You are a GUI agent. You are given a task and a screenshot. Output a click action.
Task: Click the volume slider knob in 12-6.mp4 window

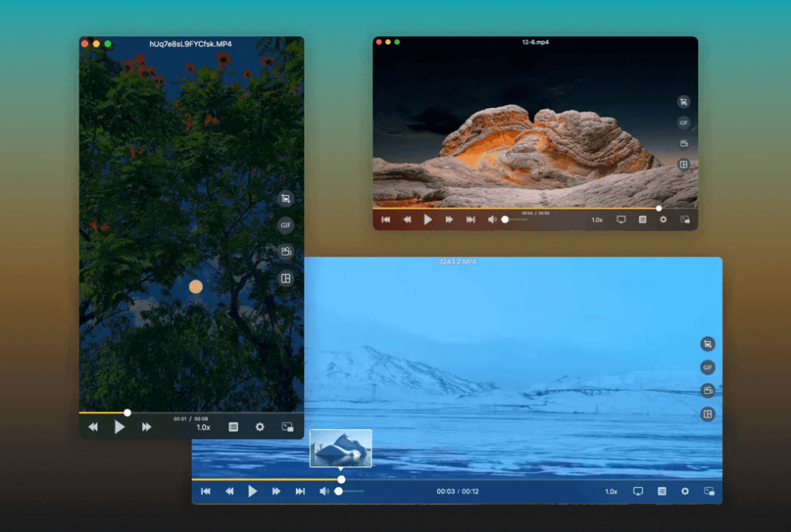pos(505,219)
